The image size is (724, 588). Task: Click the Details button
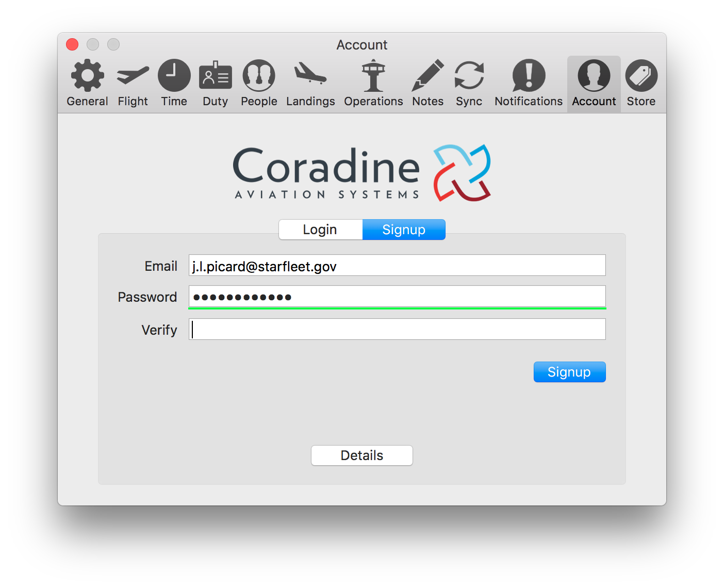coord(362,455)
